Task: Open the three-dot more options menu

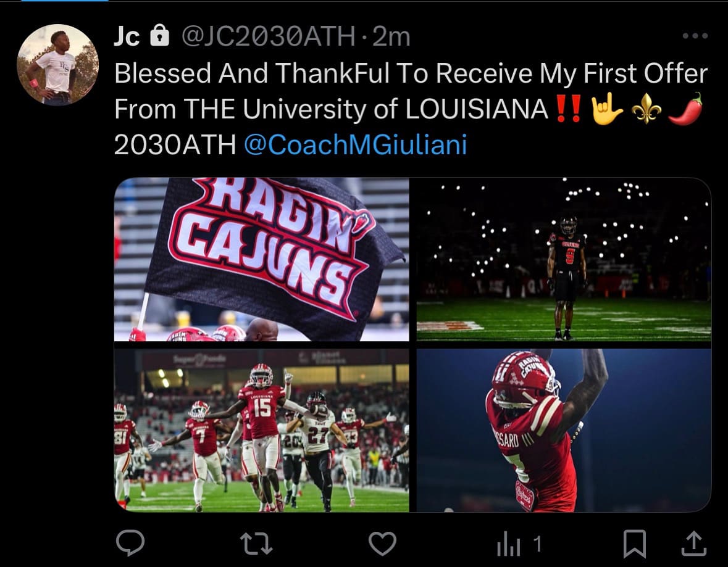Action: pos(695,36)
